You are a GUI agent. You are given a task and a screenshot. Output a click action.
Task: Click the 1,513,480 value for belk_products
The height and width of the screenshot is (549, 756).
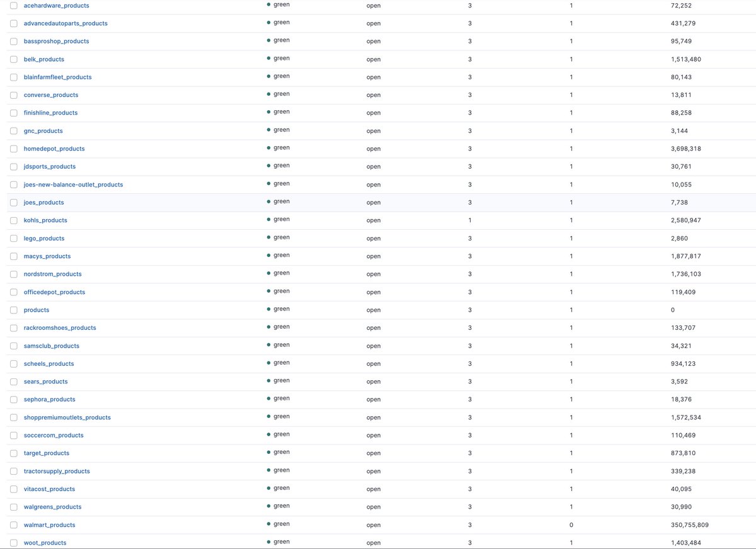[686, 59]
